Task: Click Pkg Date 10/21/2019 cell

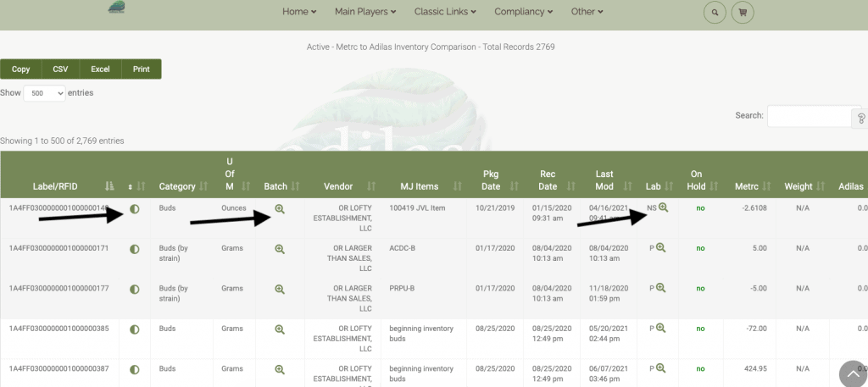Action: point(495,207)
